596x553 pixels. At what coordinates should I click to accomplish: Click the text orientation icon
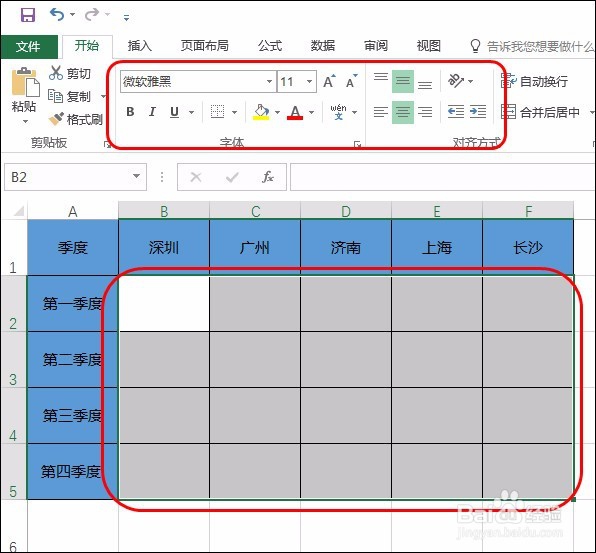click(456, 81)
